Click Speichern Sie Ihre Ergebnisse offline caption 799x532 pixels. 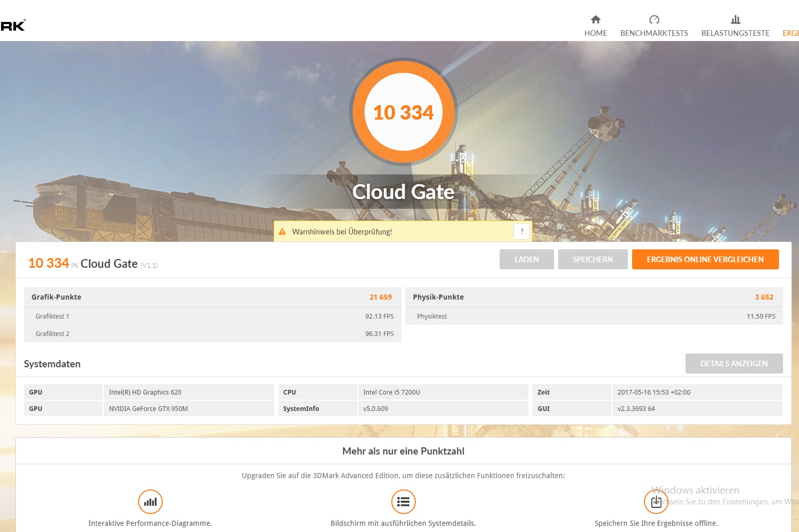(x=656, y=523)
